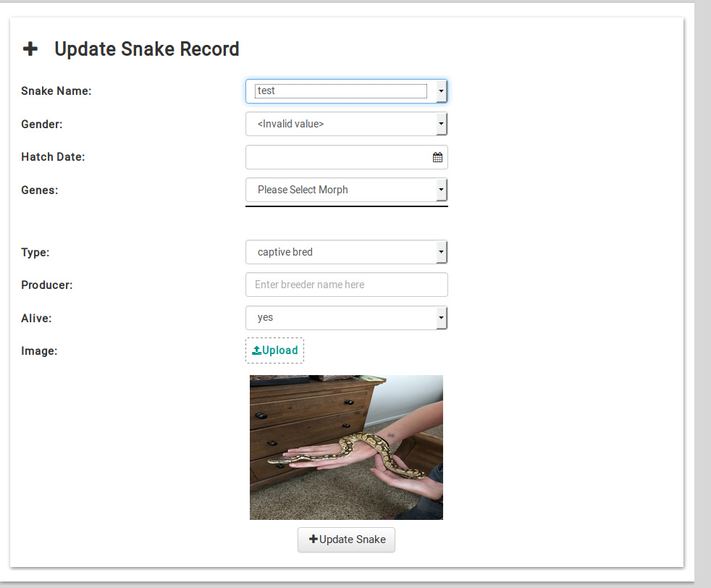This screenshot has width=711, height=588.
Task: Click the Gender label
Action: point(42,125)
